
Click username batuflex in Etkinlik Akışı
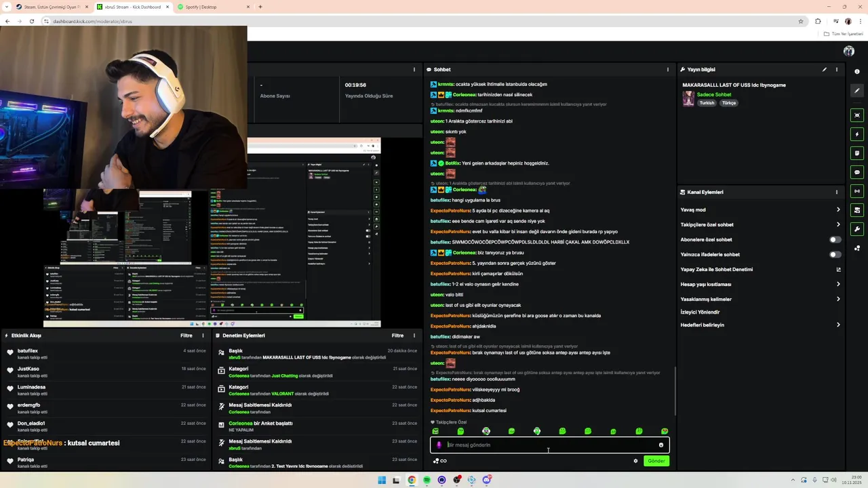pyautogui.click(x=28, y=351)
